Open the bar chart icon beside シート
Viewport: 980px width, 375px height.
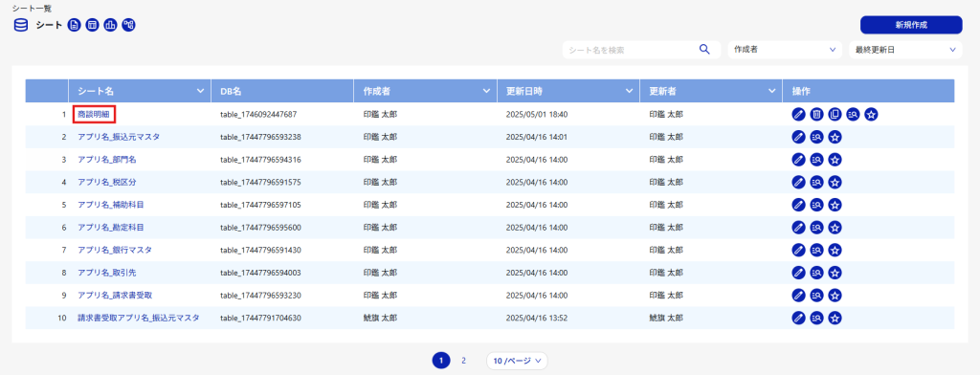click(x=111, y=25)
